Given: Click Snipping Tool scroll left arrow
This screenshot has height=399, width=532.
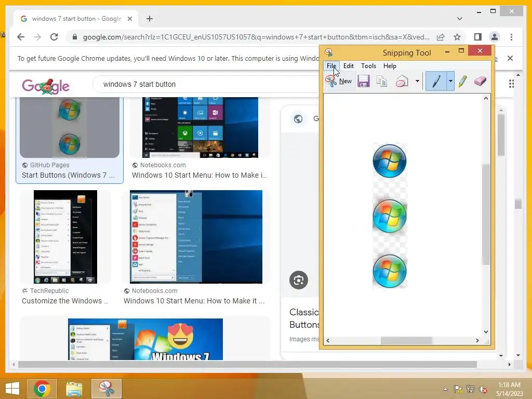Looking at the screenshot, I should pos(328,340).
